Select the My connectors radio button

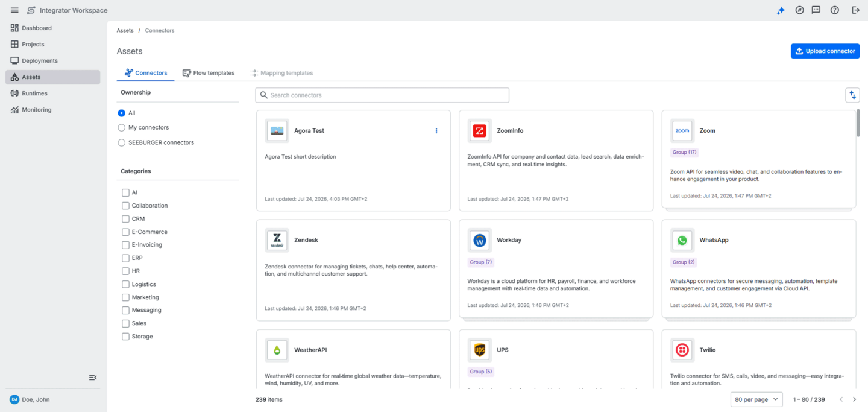122,128
